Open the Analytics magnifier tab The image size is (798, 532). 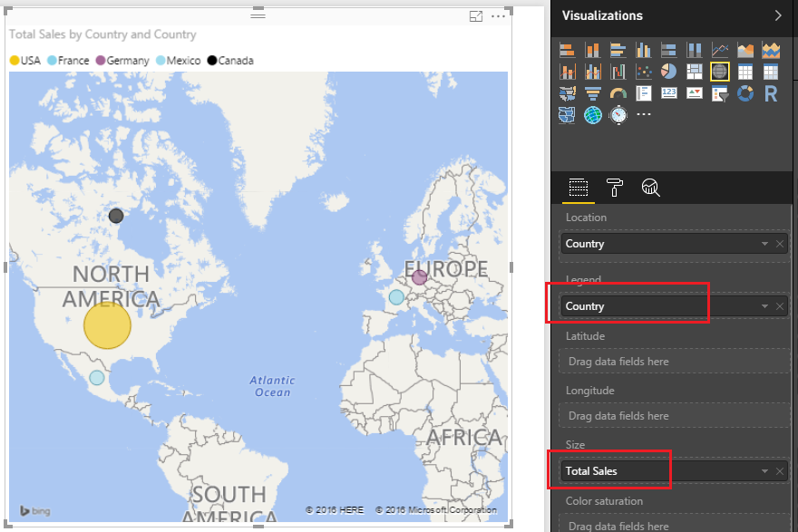point(650,188)
